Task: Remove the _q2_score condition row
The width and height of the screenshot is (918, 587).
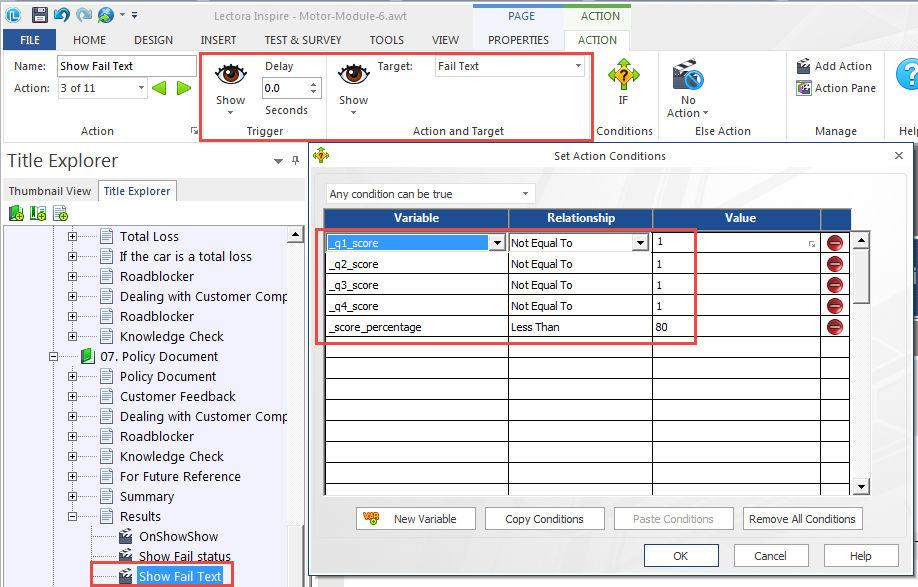Action: coord(835,264)
